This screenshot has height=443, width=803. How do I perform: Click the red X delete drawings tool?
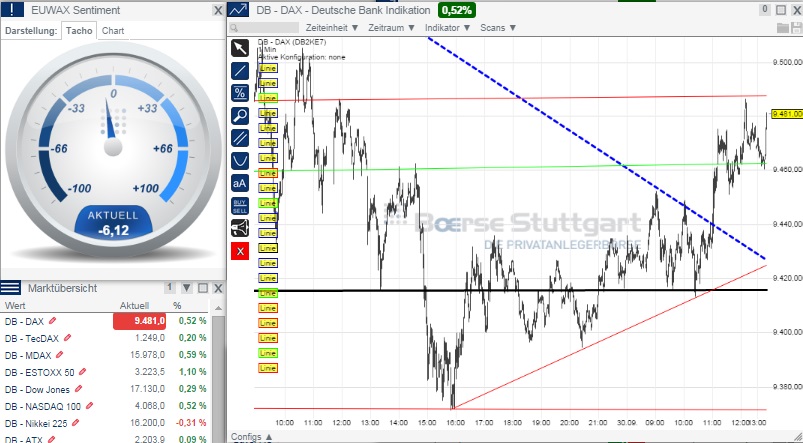click(240, 251)
